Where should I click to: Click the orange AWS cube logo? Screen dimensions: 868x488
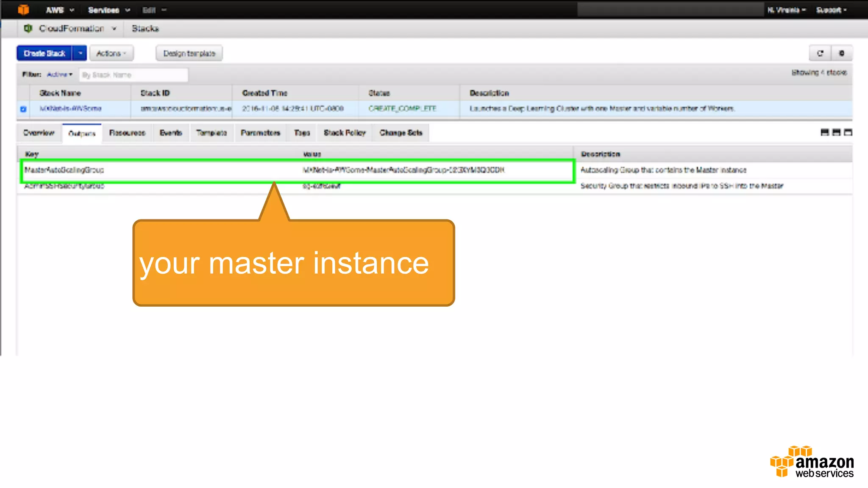point(24,9)
